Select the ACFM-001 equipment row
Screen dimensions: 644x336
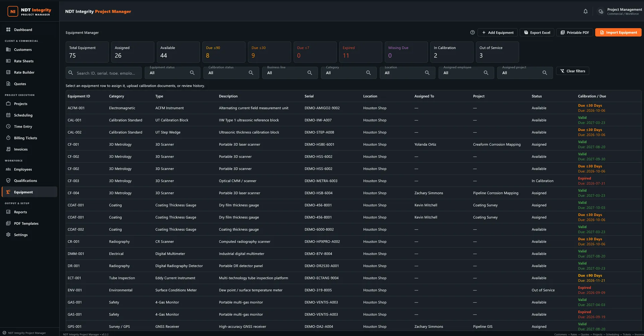click(354, 108)
